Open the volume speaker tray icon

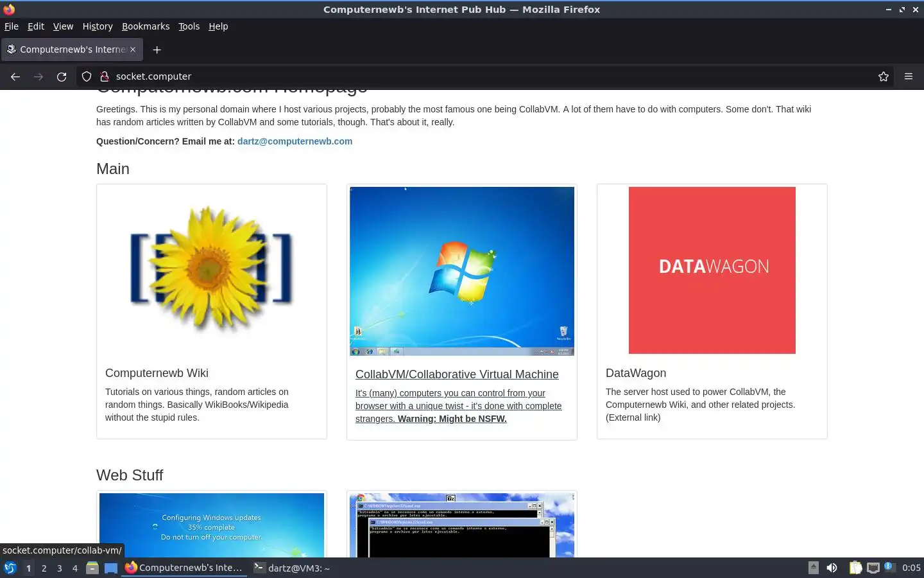(832, 568)
